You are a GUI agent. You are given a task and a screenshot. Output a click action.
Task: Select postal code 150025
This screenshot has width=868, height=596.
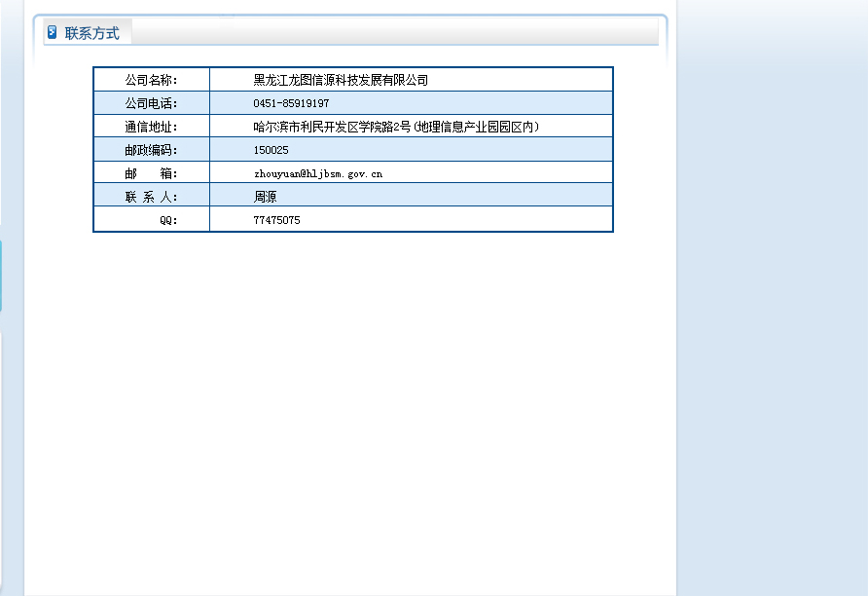point(271,150)
